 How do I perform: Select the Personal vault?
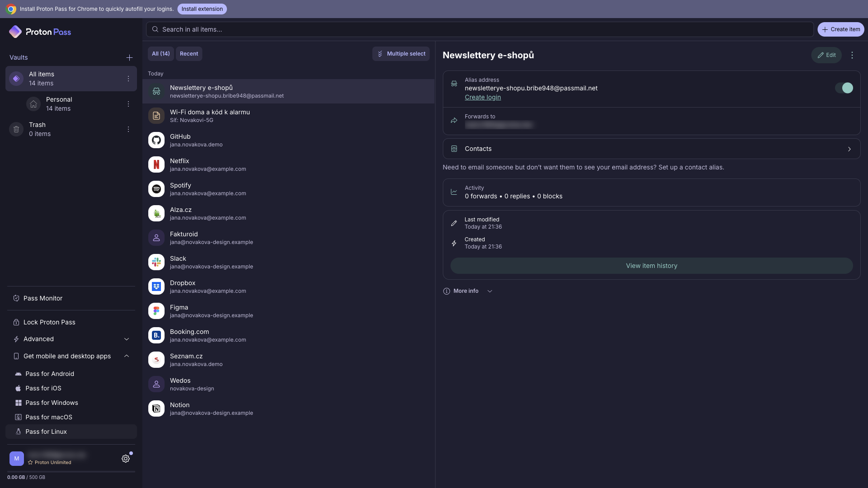click(71, 104)
